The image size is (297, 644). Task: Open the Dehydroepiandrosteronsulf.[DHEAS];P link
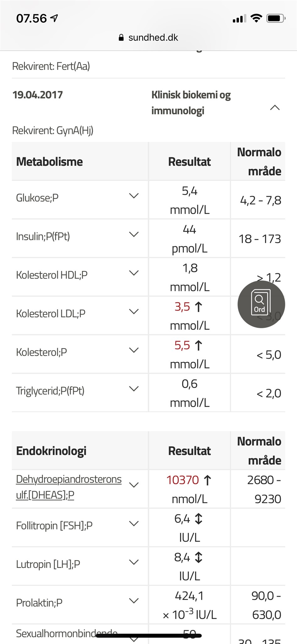click(x=68, y=487)
